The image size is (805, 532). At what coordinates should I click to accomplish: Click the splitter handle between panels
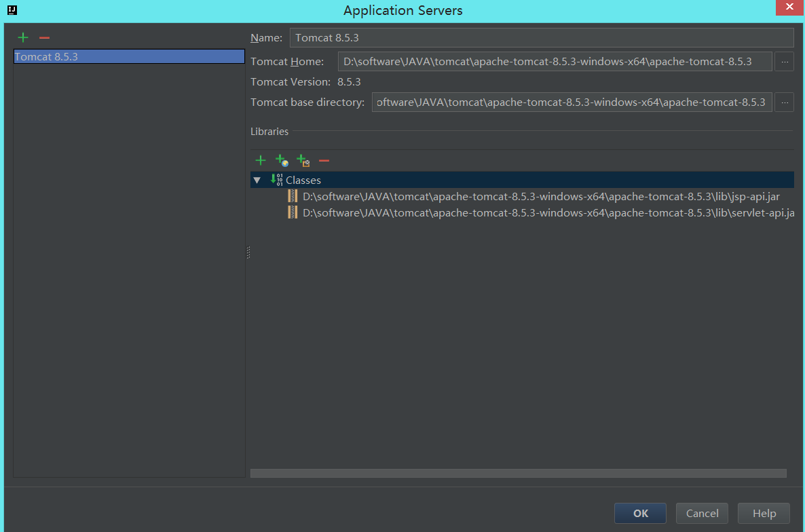pos(248,252)
